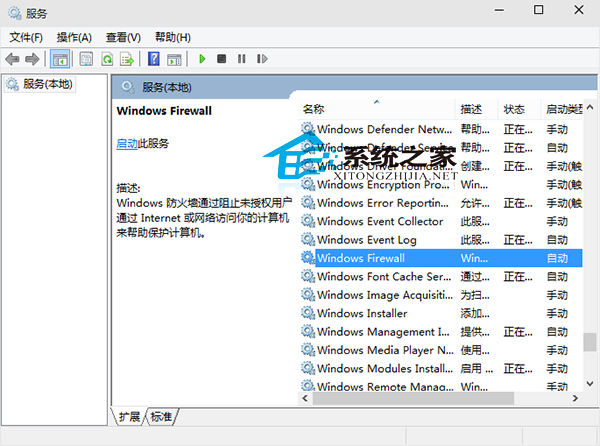Viewport: 600px width, 446px height.
Task: Select the Windows Firewall service row
Action: (x=441, y=258)
